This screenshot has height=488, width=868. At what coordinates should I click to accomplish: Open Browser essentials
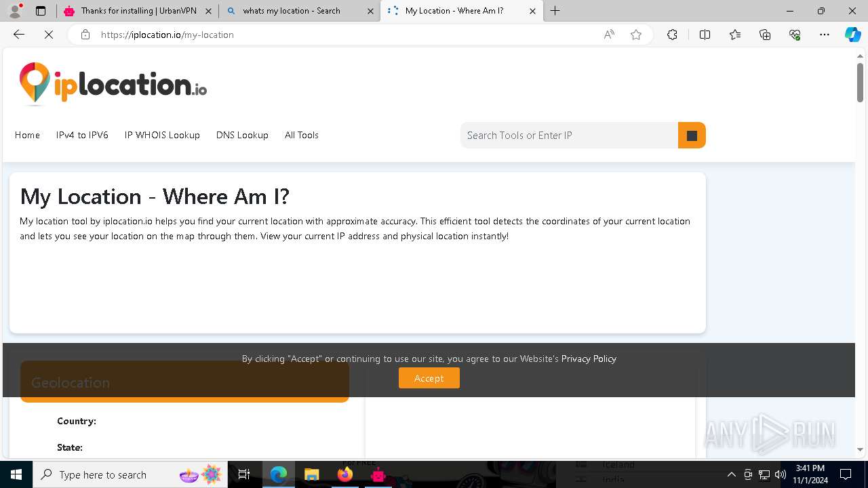(795, 35)
